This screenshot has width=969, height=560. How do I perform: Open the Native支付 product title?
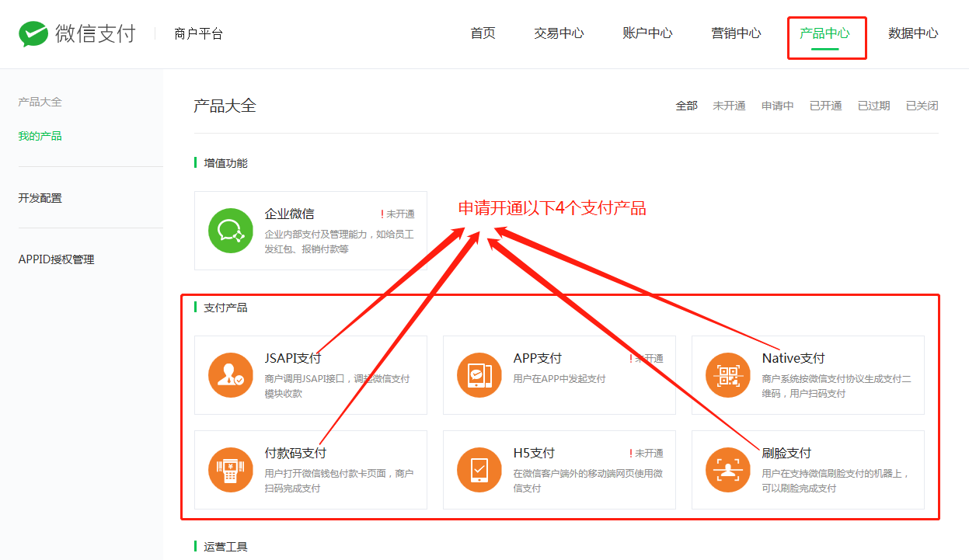793,358
